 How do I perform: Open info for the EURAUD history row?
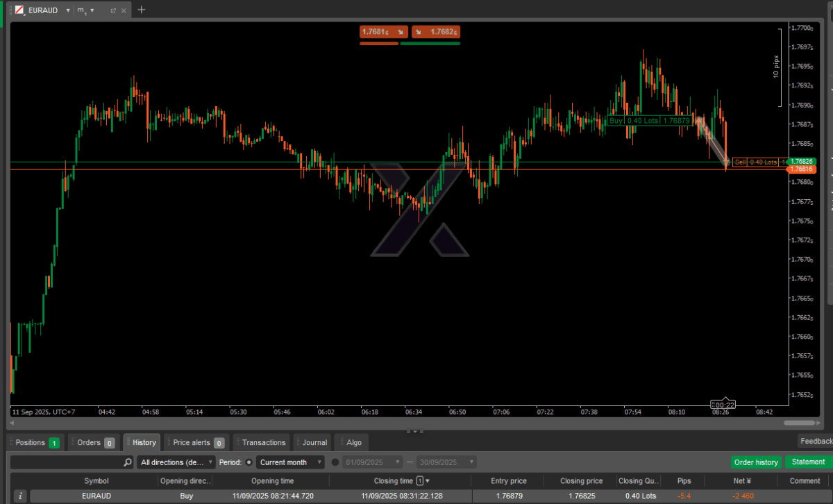tap(21, 496)
